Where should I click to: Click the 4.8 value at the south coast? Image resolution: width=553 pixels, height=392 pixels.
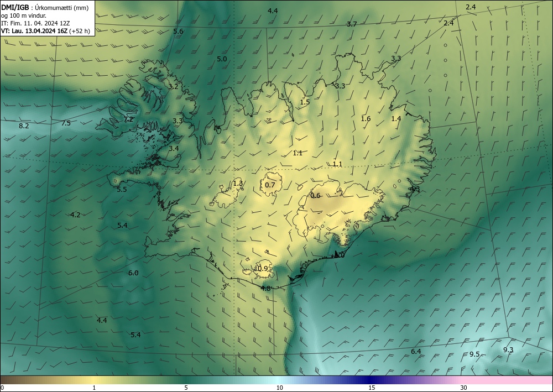coord(265,289)
